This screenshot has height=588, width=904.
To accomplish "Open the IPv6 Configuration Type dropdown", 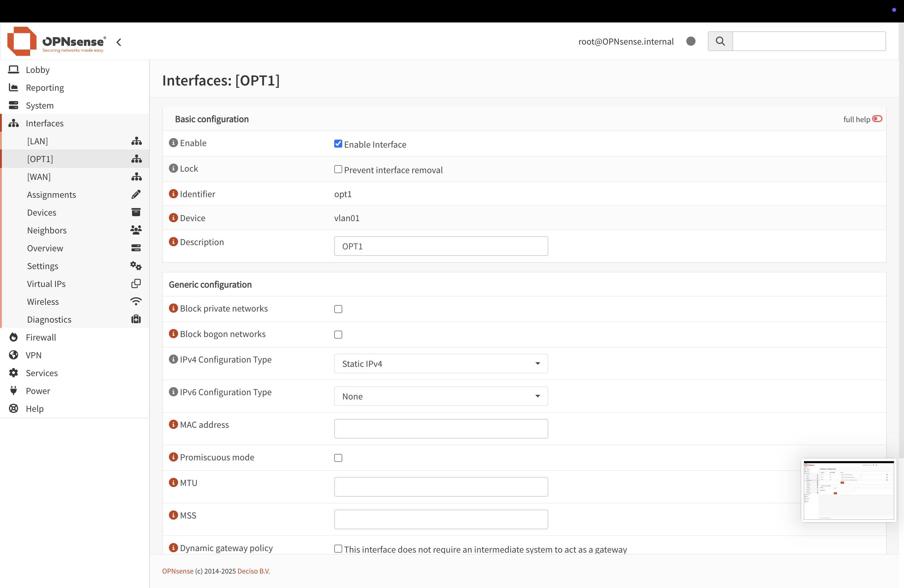I will [x=441, y=396].
